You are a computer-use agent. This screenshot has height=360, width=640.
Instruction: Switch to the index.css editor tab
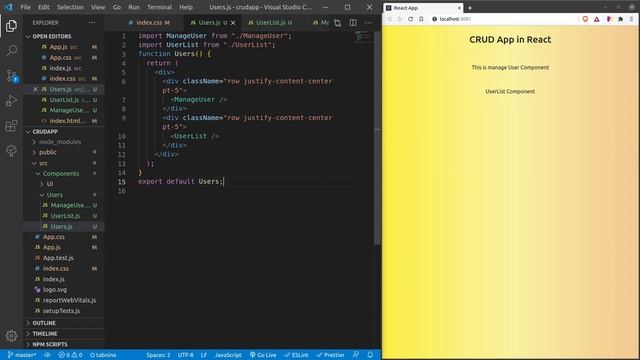pyautogui.click(x=149, y=23)
